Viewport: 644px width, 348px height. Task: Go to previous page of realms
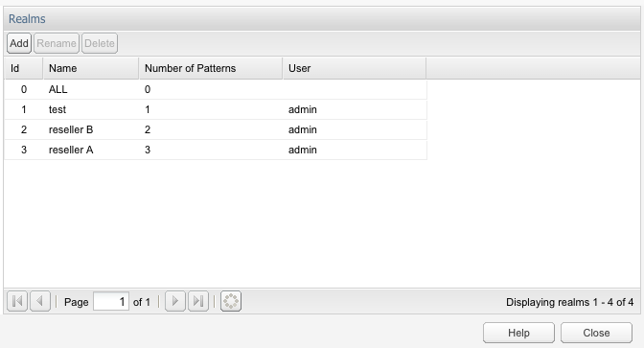pos(40,301)
